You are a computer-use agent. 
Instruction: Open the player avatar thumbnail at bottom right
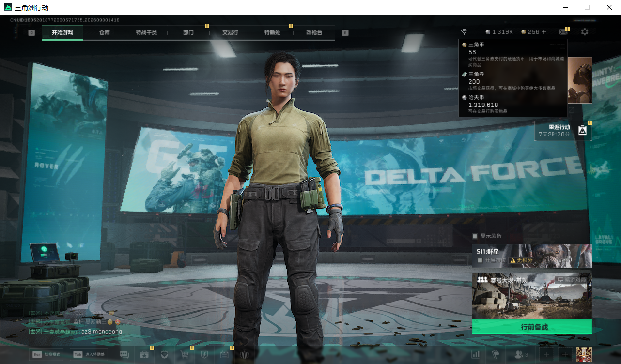(584, 355)
